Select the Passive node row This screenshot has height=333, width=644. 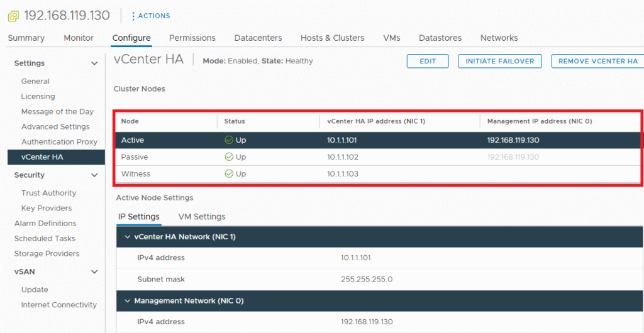(x=378, y=157)
